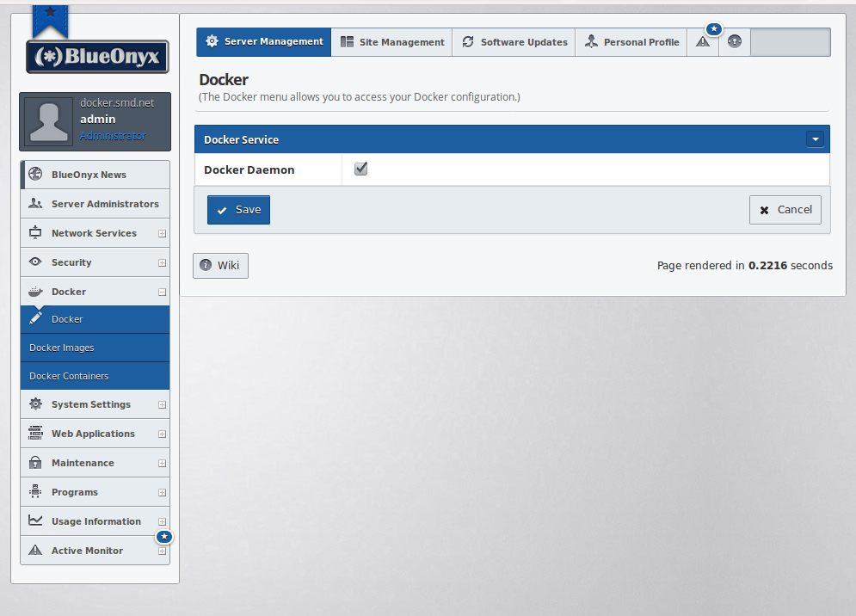
Task: Expand the Usage Information menu plus
Action: coord(162,522)
